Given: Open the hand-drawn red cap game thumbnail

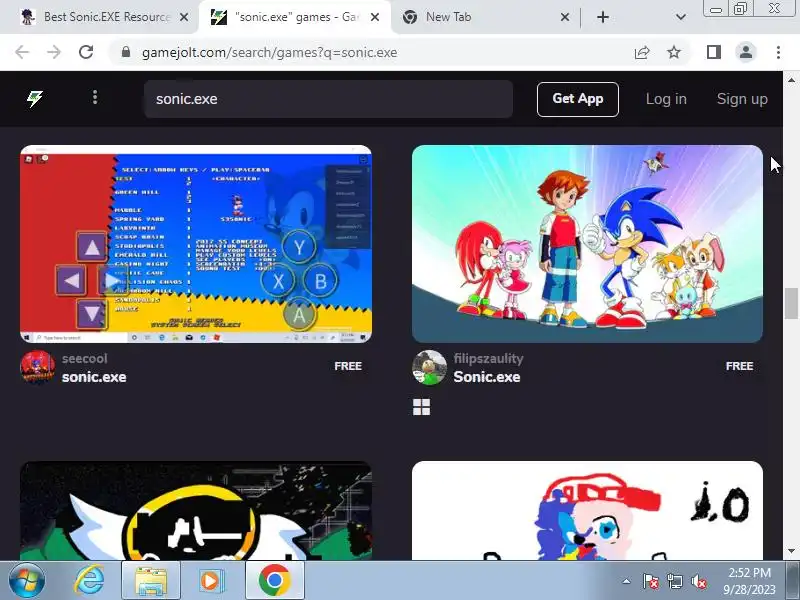Looking at the screenshot, I should coord(587,510).
